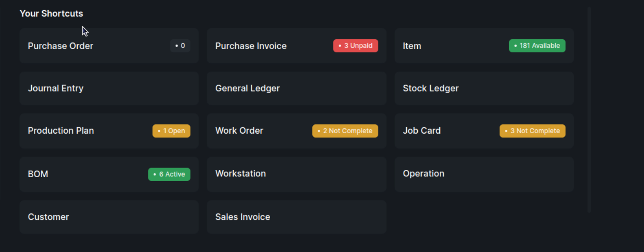This screenshot has width=644, height=252.
Task: Open the Stock Ledger shortcut
Action: pyautogui.click(x=484, y=88)
